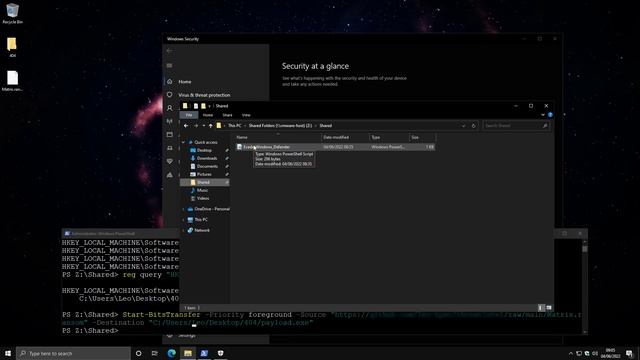Open Videos in navigation pane
This screenshot has width=640, height=360.
point(203,198)
